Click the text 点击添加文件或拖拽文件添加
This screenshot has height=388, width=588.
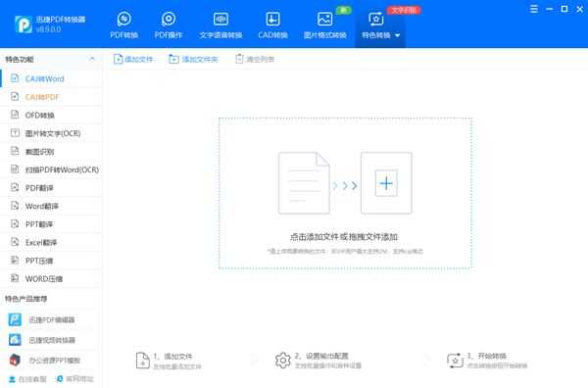click(x=344, y=237)
